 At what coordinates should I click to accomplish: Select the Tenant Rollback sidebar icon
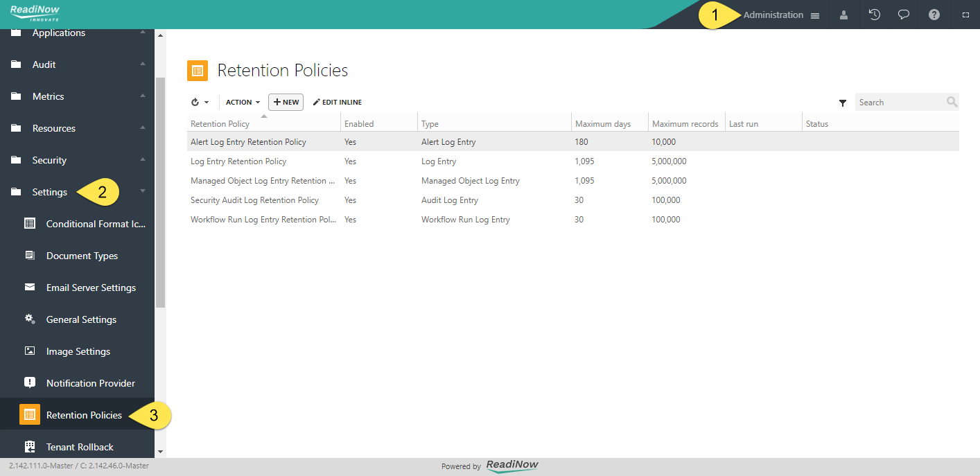29,446
